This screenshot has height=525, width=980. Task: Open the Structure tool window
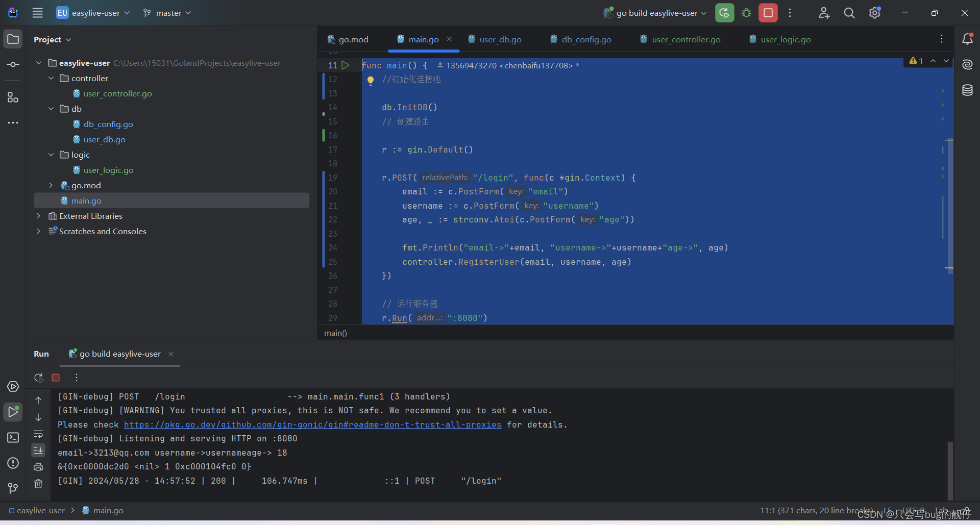(x=13, y=97)
